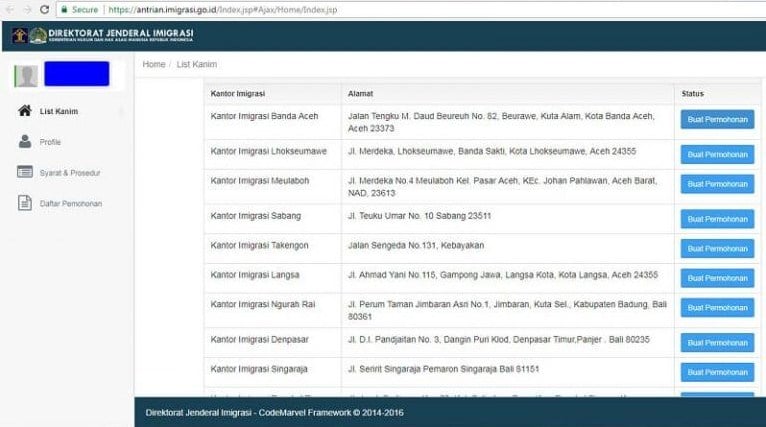
Task: Click the Status column header
Action: coord(693,93)
